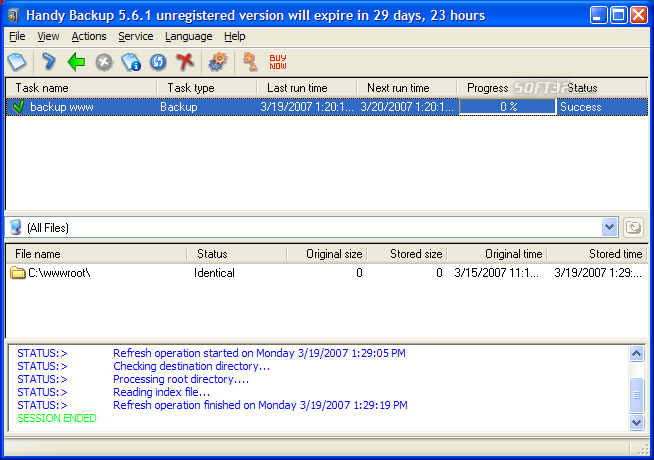Click the blue arrow Backup icon
Screen dimensions: 654x460
point(49,62)
